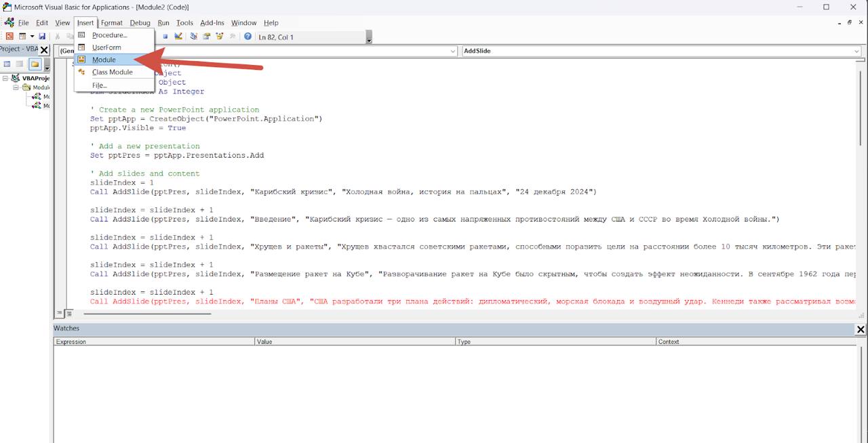The image size is (868, 443).
Task: Toggle the Design Mode toolbar icon
Action: pyautogui.click(x=178, y=37)
